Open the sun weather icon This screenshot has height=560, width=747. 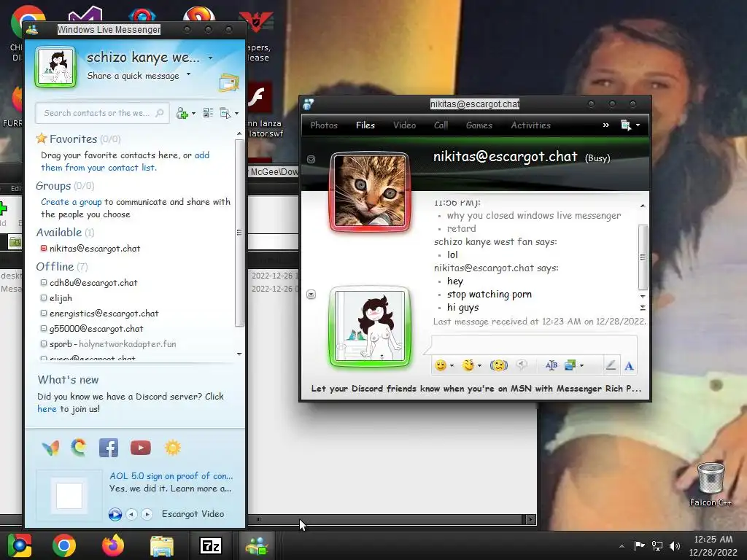tap(172, 448)
